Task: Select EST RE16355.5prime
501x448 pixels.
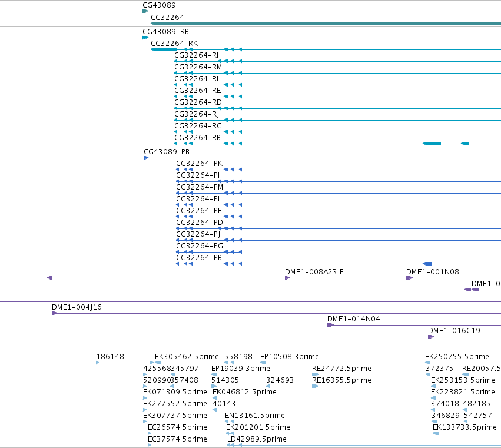Action: click(x=341, y=380)
